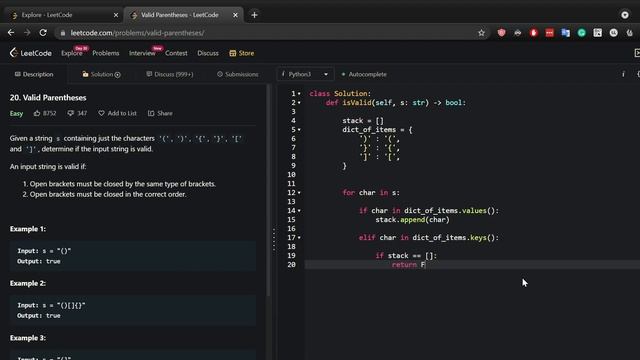Click the Example 2 input code block
Viewport: 640px width, 360px height.
(133, 310)
